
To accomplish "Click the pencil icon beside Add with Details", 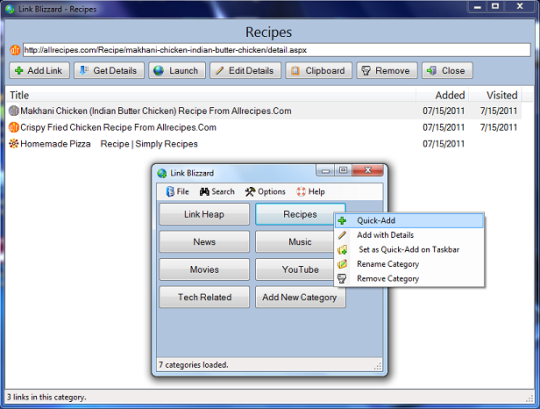I will 342,235.
